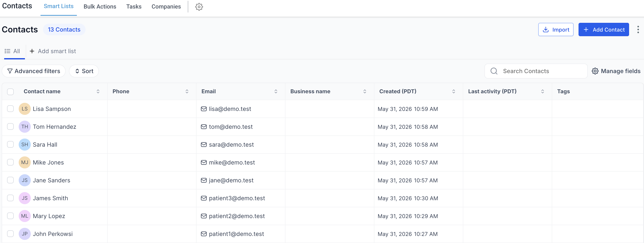
Task: Tick the checkbox beside Mike Jones
Action: click(x=10, y=162)
